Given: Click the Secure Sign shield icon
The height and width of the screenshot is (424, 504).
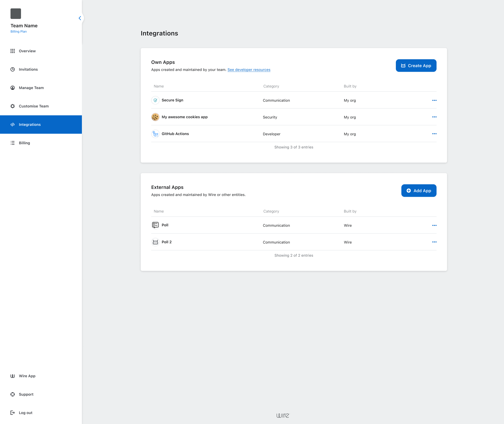Looking at the screenshot, I should pyautogui.click(x=155, y=100).
